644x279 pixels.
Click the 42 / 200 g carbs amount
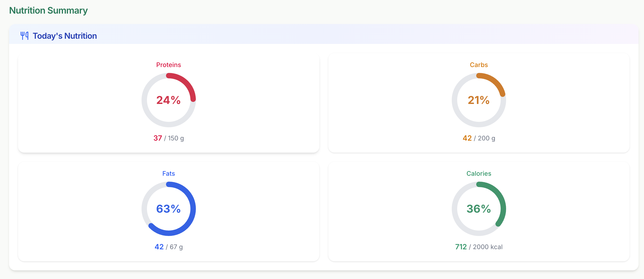[479, 138]
